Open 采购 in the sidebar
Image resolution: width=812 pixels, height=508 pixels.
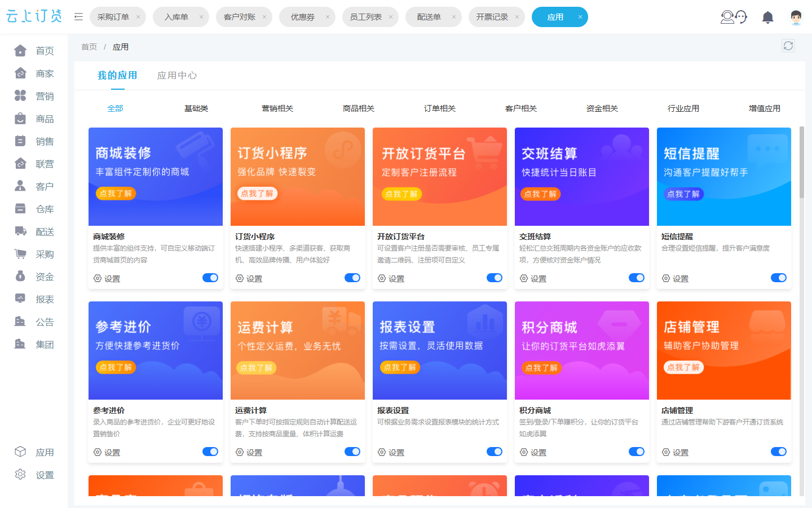(34, 254)
